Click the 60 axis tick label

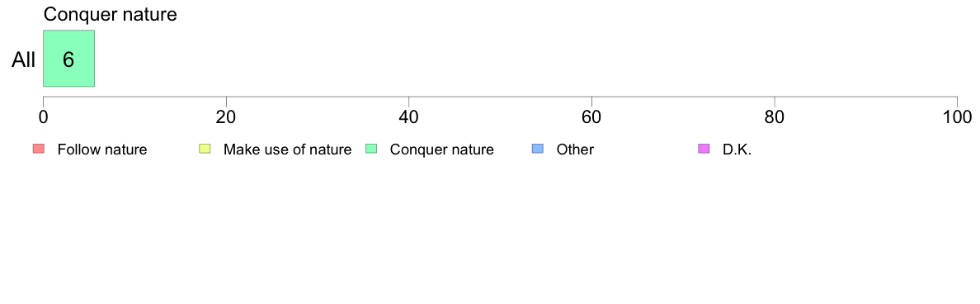pos(591,116)
